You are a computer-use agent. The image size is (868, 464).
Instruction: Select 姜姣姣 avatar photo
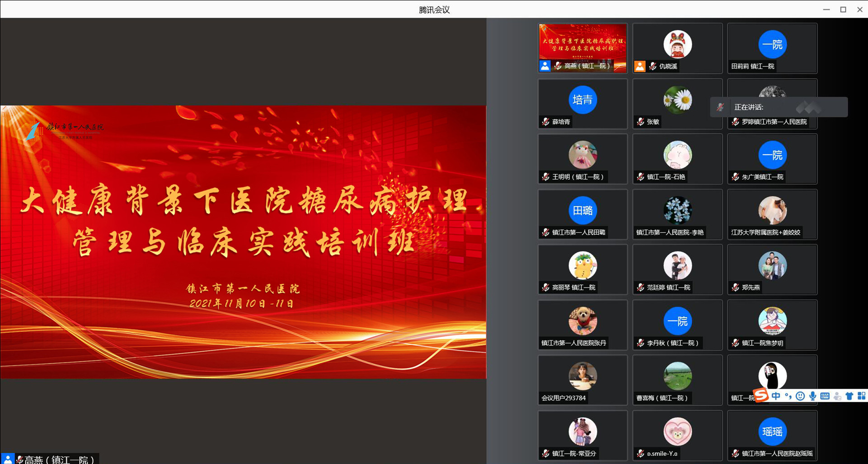point(772,210)
